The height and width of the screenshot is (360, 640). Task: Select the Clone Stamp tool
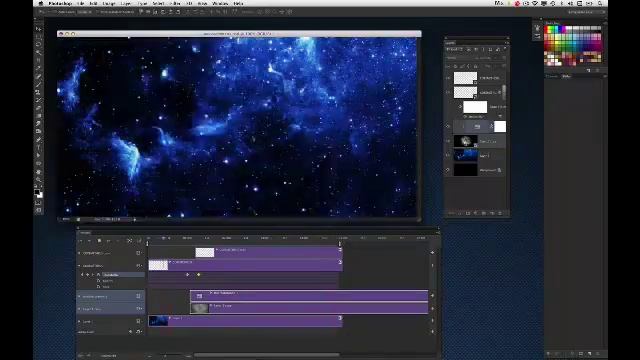[39, 92]
